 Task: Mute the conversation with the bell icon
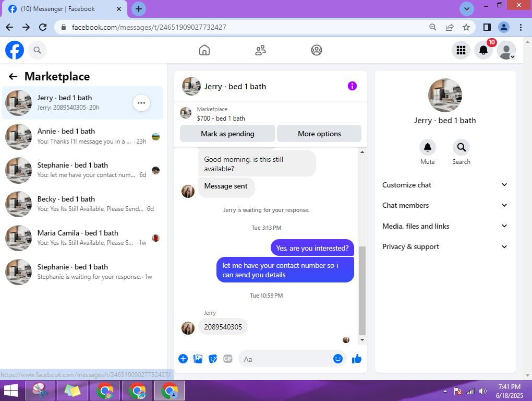pos(428,147)
